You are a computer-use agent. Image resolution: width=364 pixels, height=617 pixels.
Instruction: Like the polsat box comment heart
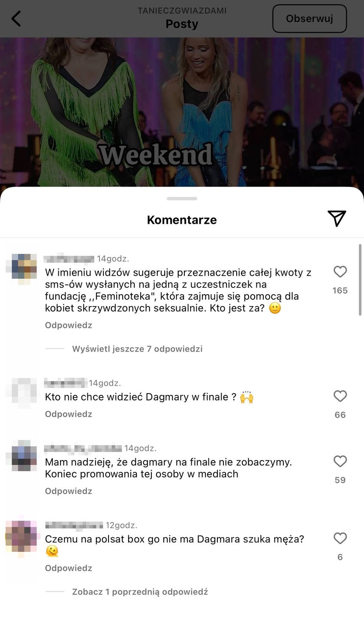(340, 539)
